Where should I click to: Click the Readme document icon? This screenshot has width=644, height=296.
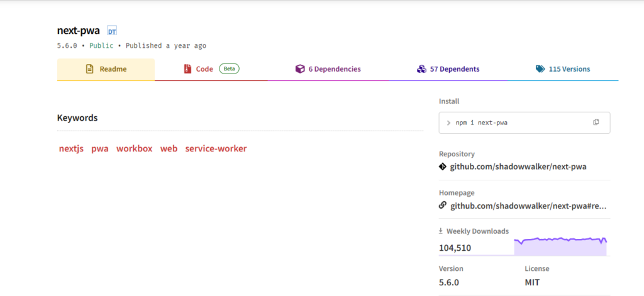click(89, 69)
